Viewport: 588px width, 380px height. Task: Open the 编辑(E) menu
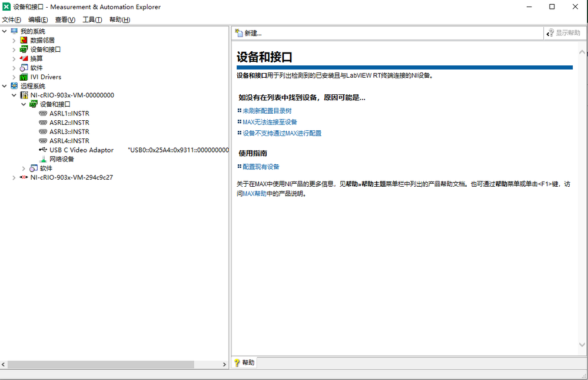pyautogui.click(x=38, y=19)
